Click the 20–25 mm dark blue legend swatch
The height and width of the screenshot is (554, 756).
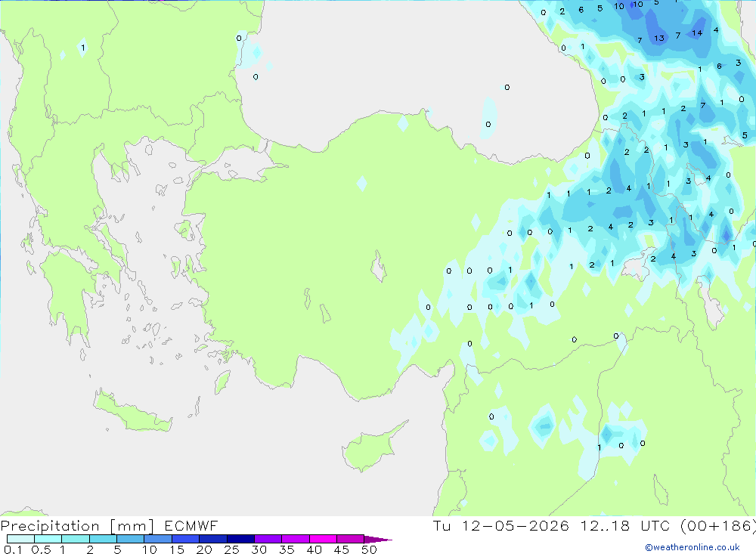212,539
